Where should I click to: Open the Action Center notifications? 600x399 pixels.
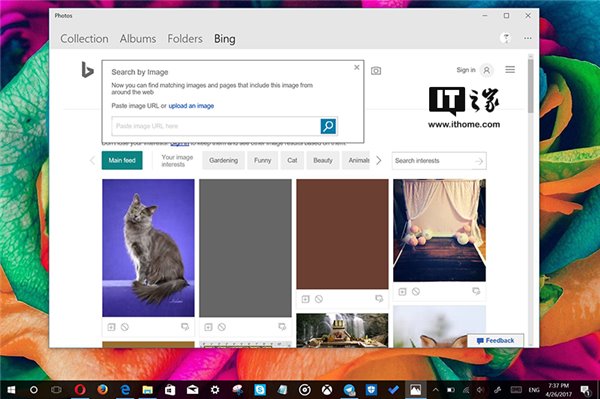pos(585,390)
